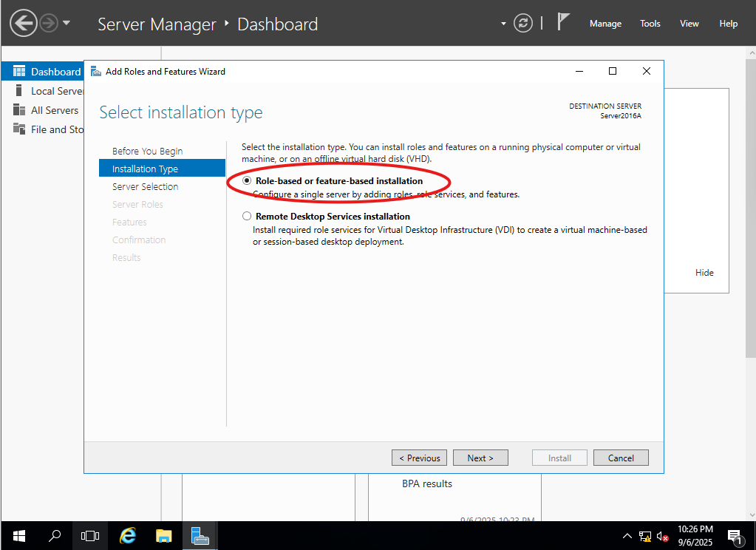Click Server Manager taskbar icon

[x=200, y=535]
